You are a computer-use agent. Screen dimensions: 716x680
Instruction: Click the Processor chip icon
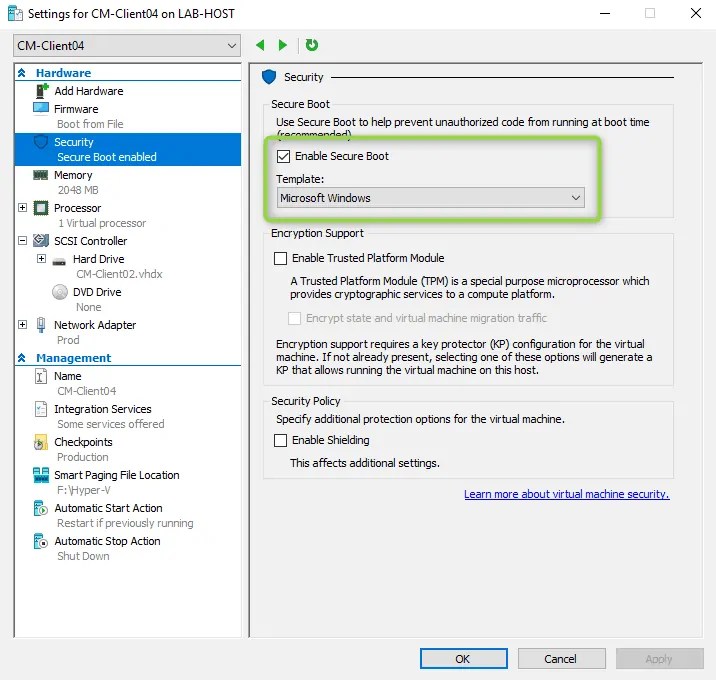pyautogui.click(x=41, y=208)
